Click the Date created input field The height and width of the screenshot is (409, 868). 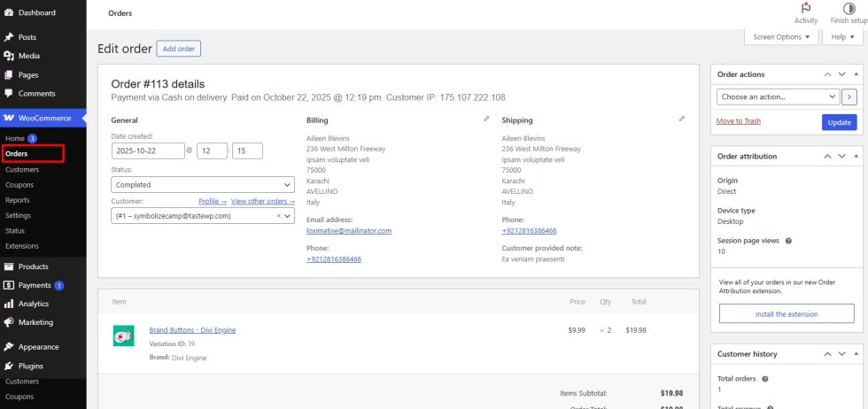pos(147,150)
